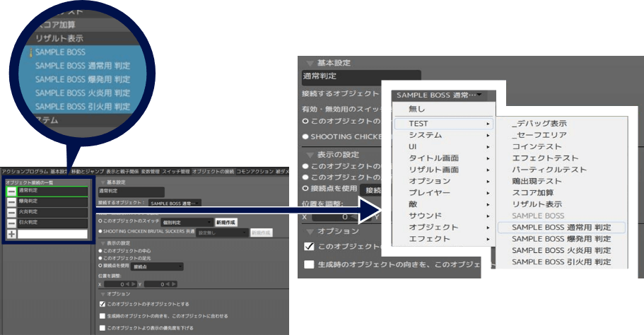Click the minus icon beside 通常判定
644x335 pixels.
(x=11, y=191)
